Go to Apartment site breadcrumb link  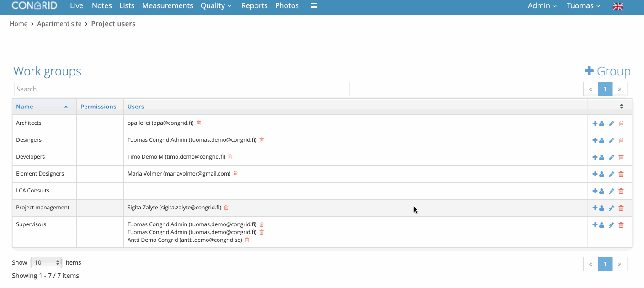tap(59, 24)
